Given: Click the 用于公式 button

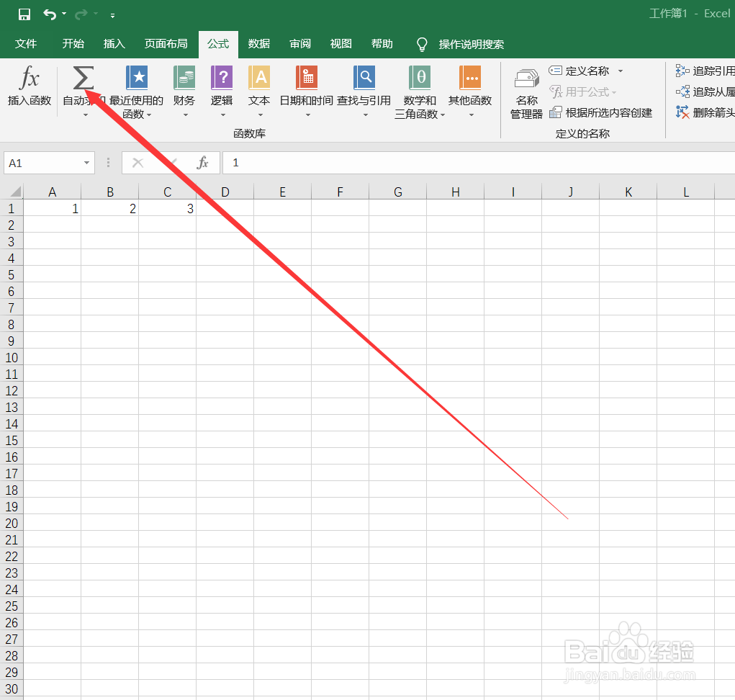Looking at the screenshot, I should click(x=582, y=92).
